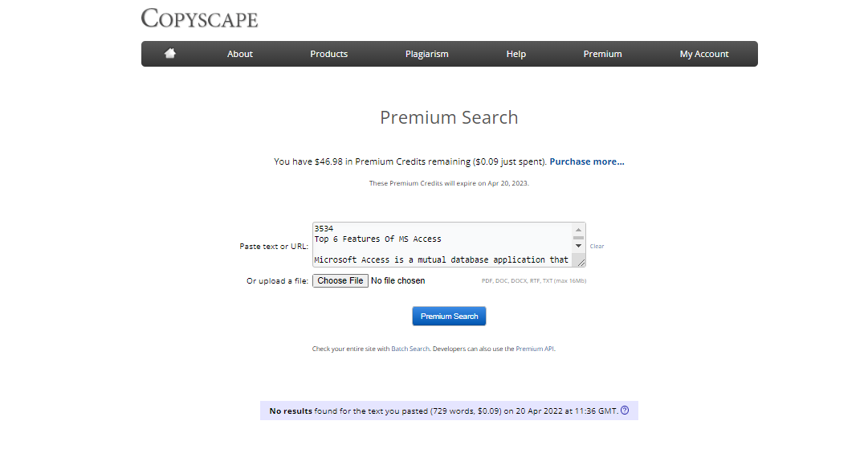
Task: Open the Premium menu
Action: (x=602, y=54)
